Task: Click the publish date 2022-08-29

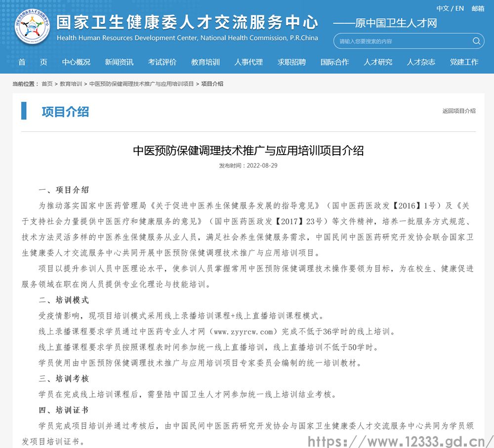Action: (x=262, y=165)
